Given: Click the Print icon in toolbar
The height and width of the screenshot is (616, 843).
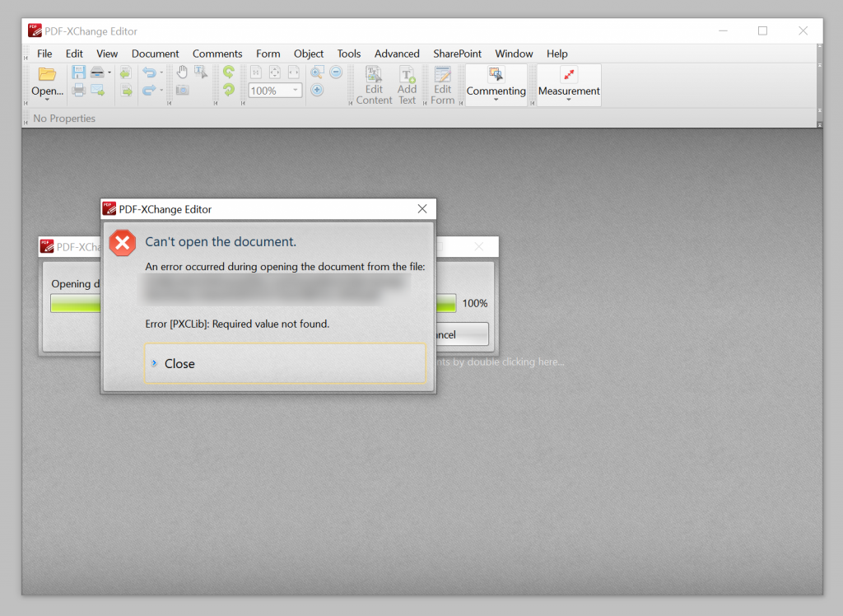Looking at the screenshot, I should point(78,90).
